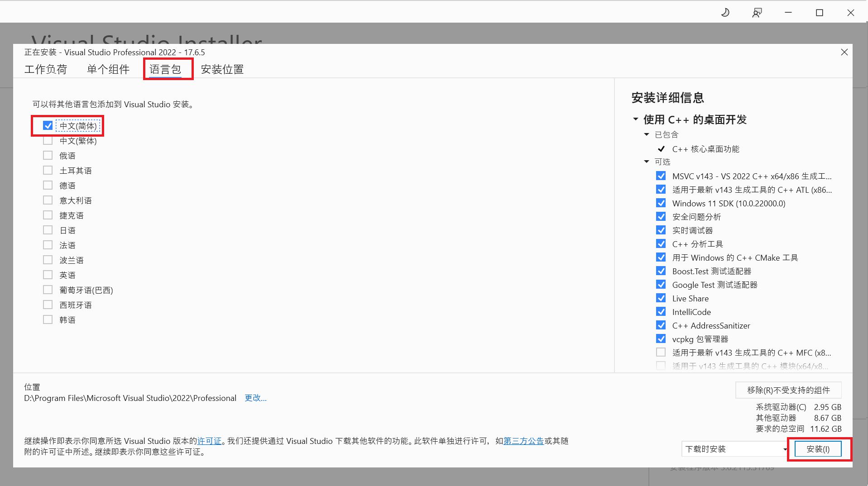Uncheck the vcpkg 包管理器 component
This screenshot has height=486, width=868.
point(661,339)
